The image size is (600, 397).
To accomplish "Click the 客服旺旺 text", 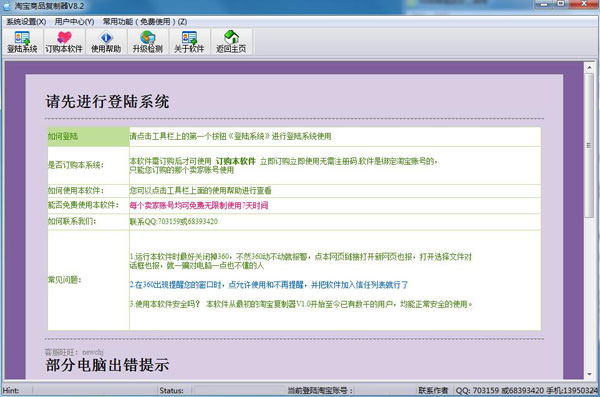I will coord(74,352).
